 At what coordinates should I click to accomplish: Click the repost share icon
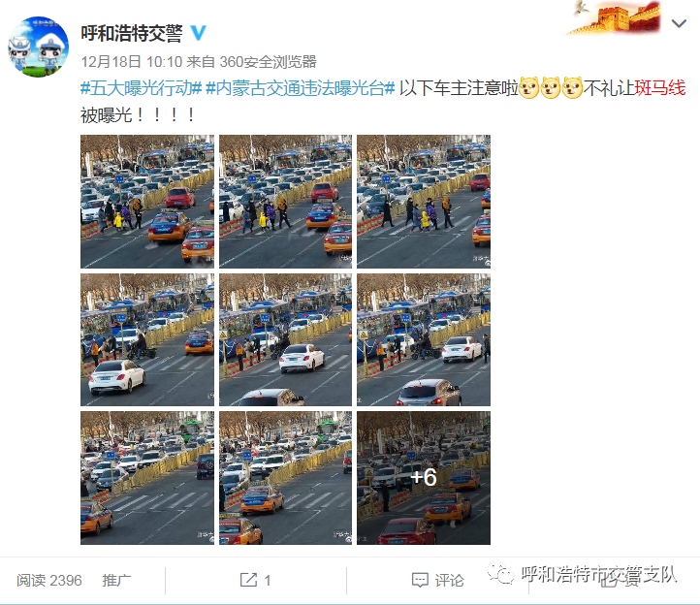click(248, 580)
